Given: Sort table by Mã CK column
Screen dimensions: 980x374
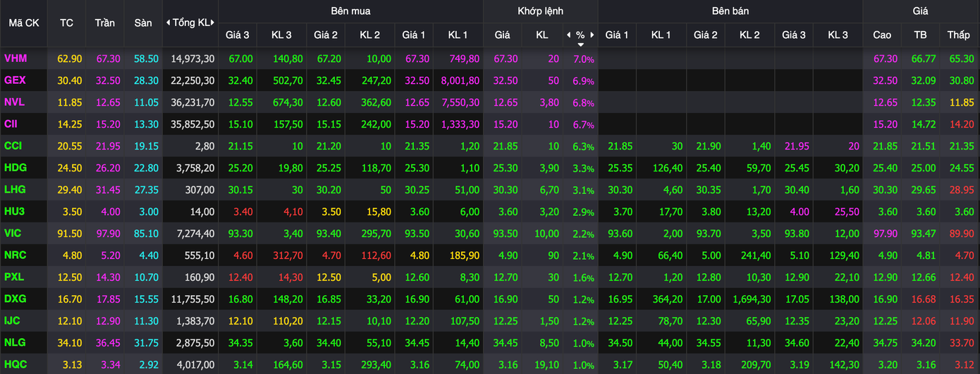Looking at the screenshot, I should (x=23, y=23).
